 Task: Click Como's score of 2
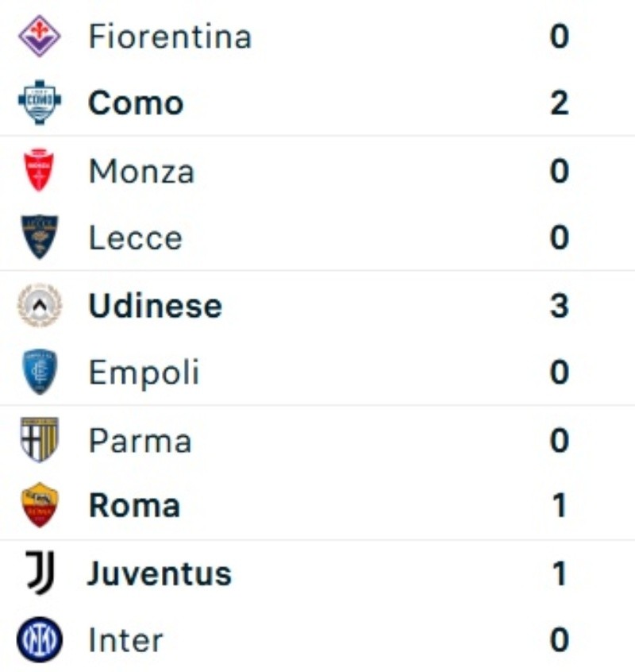click(x=559, y=103)
